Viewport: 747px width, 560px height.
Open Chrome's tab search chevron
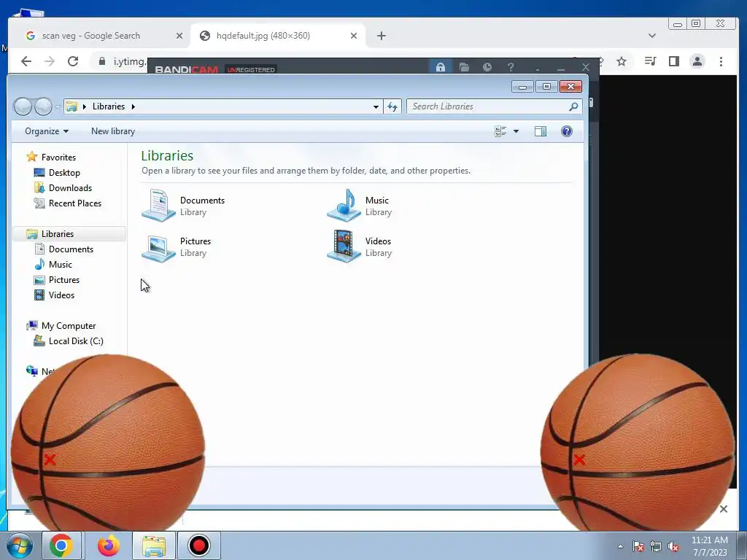652,36
